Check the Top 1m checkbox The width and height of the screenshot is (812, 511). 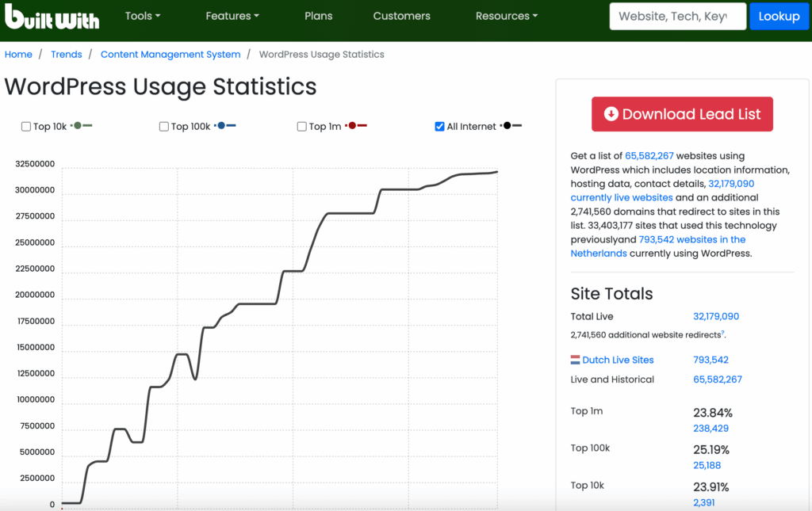(x=302, y=127)
